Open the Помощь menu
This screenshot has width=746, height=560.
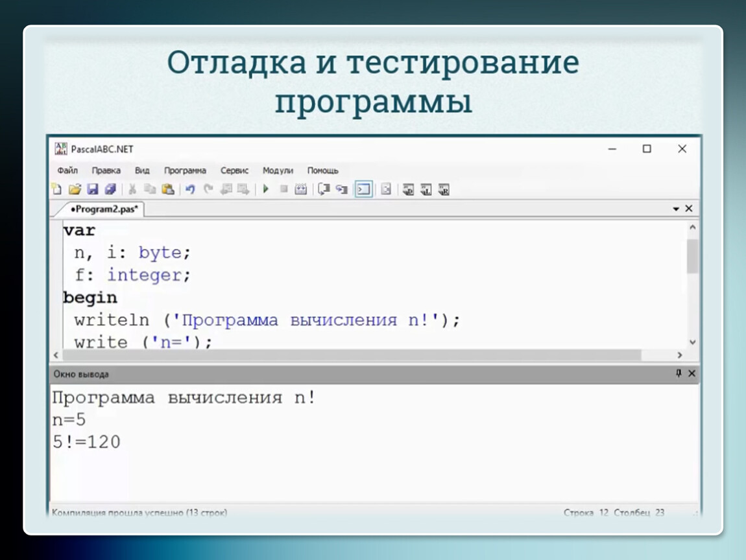322,170
